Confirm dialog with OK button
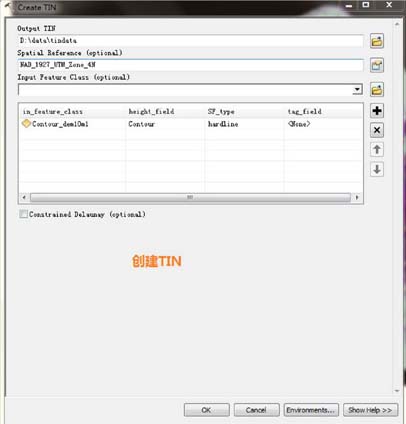The height and width of the screenshot is (424, 406). (x=206, y=410)
